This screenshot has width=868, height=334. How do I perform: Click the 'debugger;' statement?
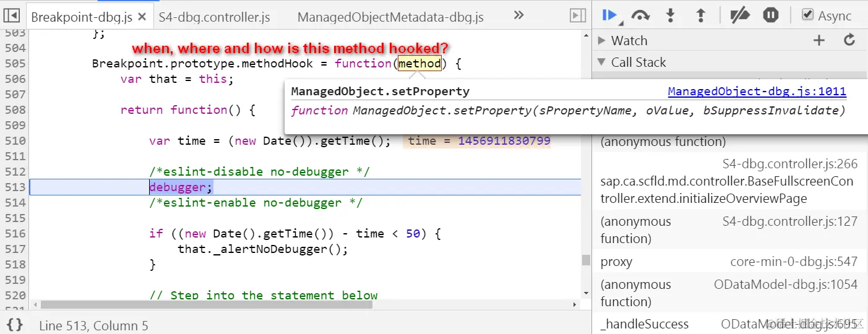[181, 187]
